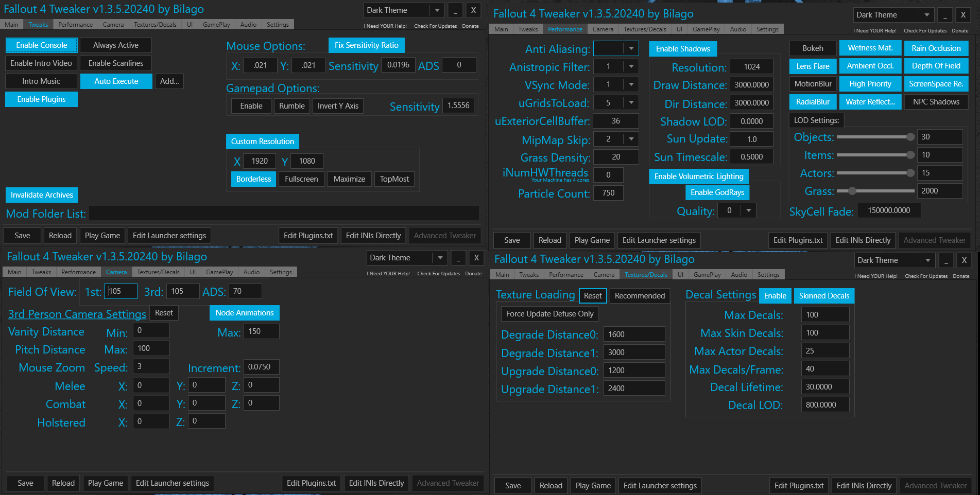Open the VSync Mode dropdown
Image resolution: width=980 pixels, height=495 pixels.
[x=616, y=84]
